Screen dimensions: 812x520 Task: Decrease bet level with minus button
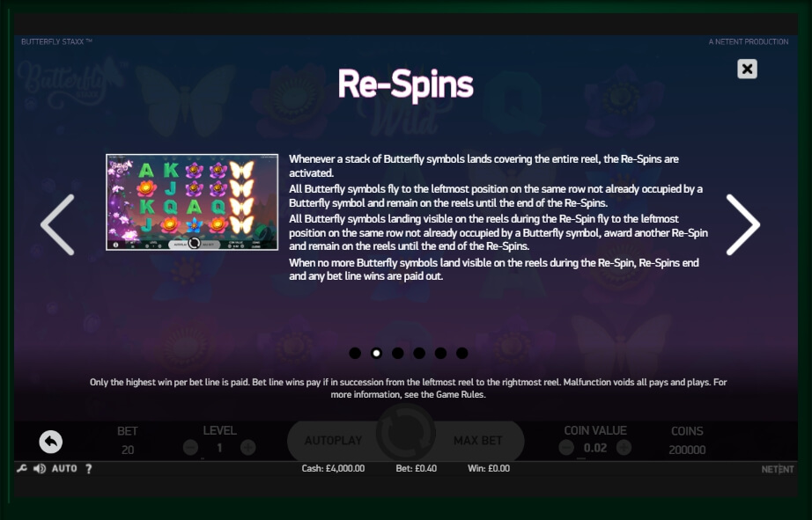(x=190, y=448)
